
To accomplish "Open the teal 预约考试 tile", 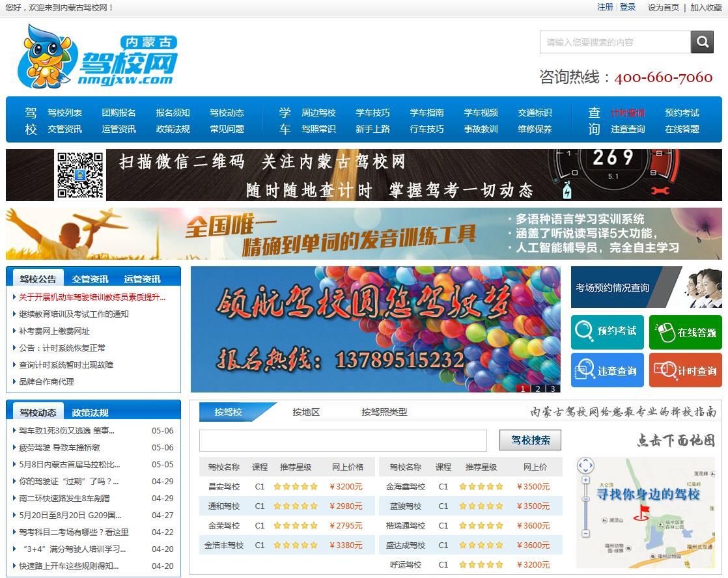I will coord(607,332).
